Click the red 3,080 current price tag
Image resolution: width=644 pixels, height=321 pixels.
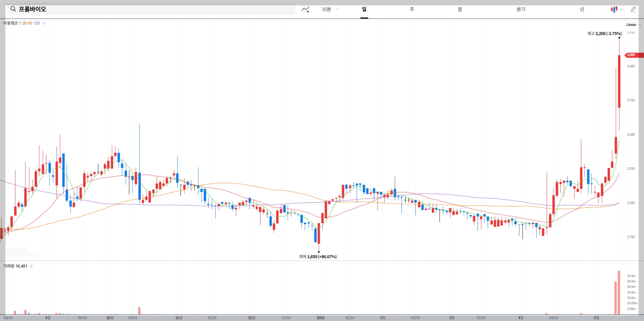coord(634,55)
